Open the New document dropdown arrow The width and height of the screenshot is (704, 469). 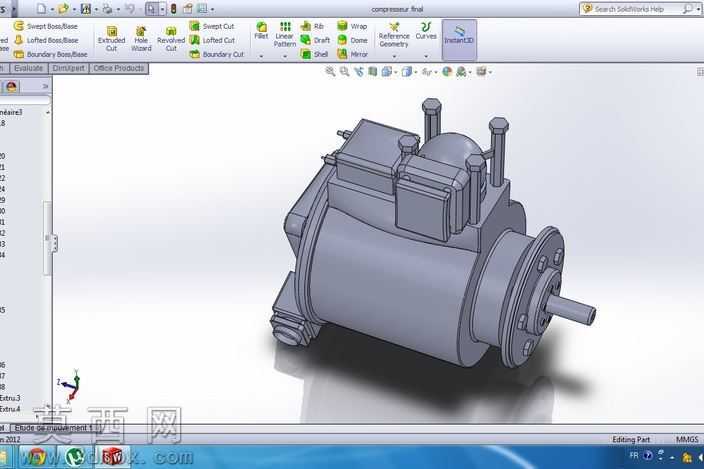pyautogui.click(x=52, y=9)
